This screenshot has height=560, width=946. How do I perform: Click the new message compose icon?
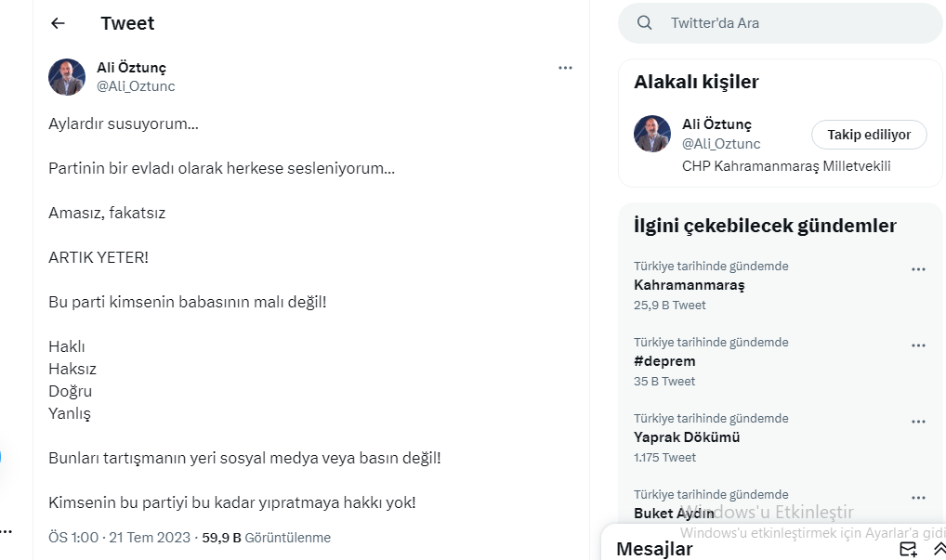(x=908, y=549)
